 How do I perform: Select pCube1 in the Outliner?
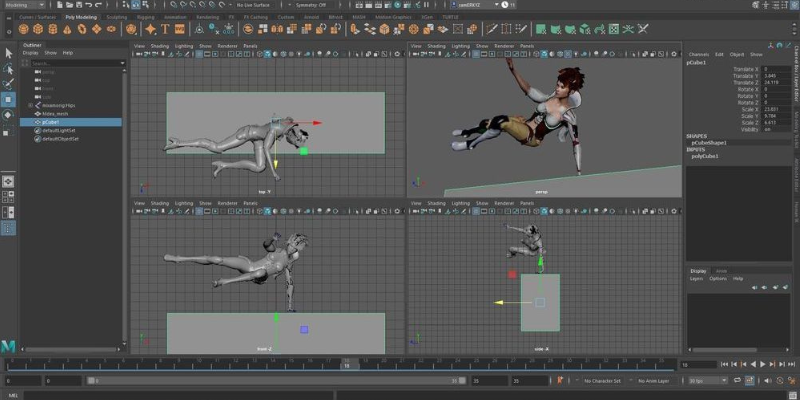pyautogui.click(x=71, y=122)
